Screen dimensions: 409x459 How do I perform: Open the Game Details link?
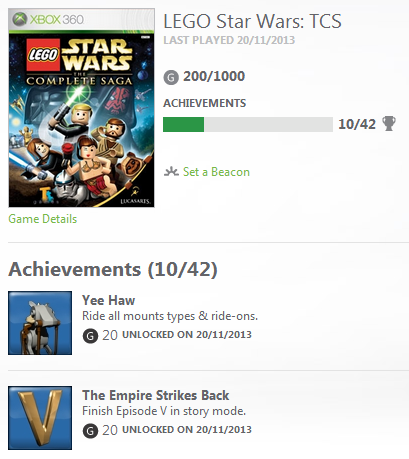coord(43,219)
